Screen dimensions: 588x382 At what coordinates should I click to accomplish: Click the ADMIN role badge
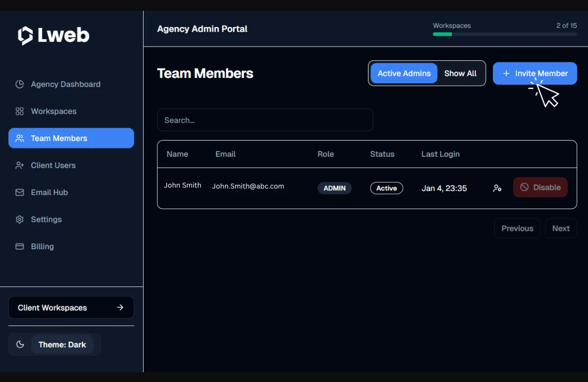click(335, 188)
